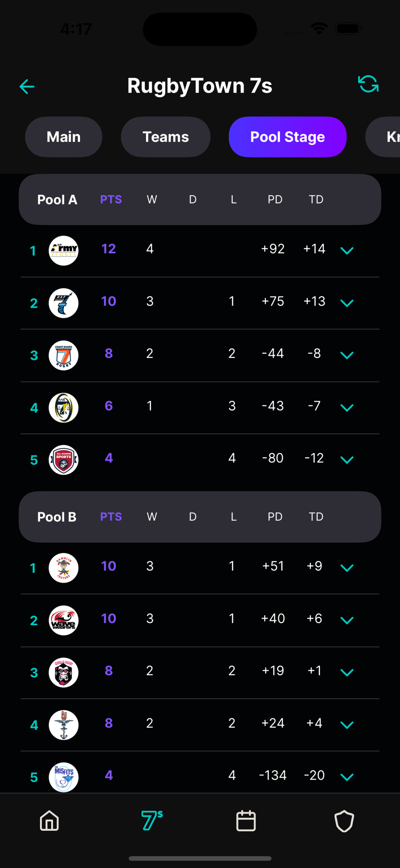400x868 pixels.
Task: Expand the first-place Pool A row details
Action: (x=347, y=251)
